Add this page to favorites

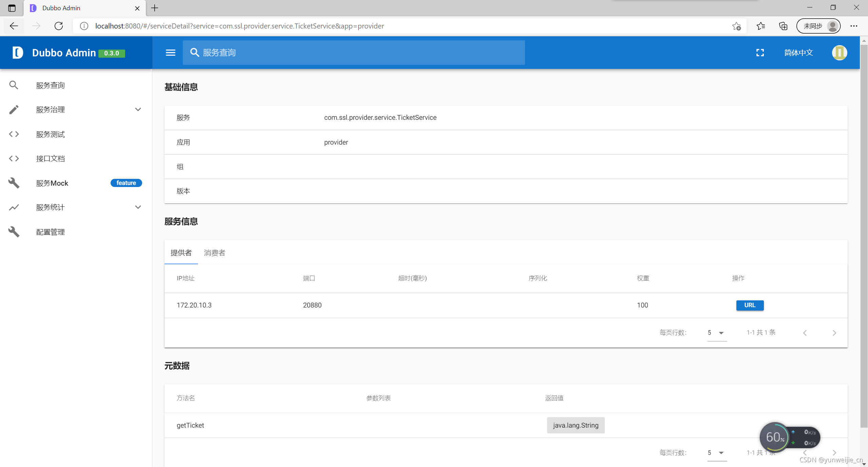coord(736,26)
